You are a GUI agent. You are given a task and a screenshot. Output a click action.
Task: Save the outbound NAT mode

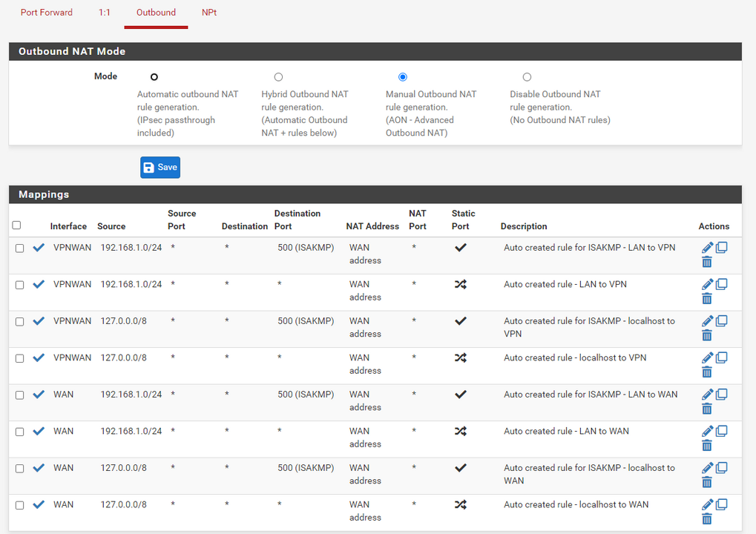pos(160,168)
